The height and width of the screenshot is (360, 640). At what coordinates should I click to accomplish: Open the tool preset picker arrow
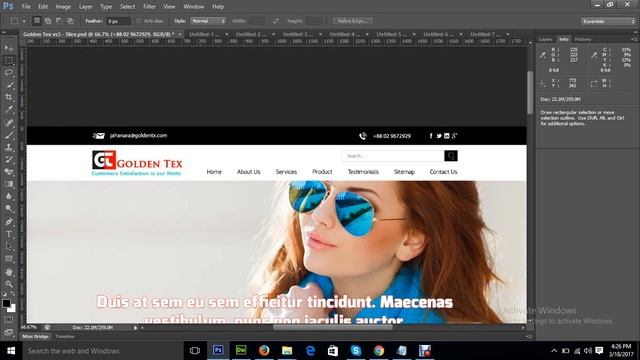(x=24, y=21)
